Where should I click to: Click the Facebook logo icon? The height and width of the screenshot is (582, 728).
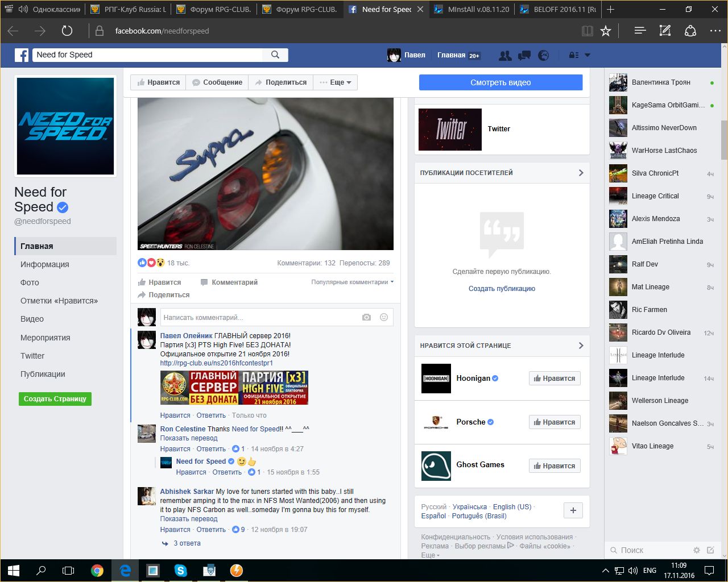click(22, 55)
